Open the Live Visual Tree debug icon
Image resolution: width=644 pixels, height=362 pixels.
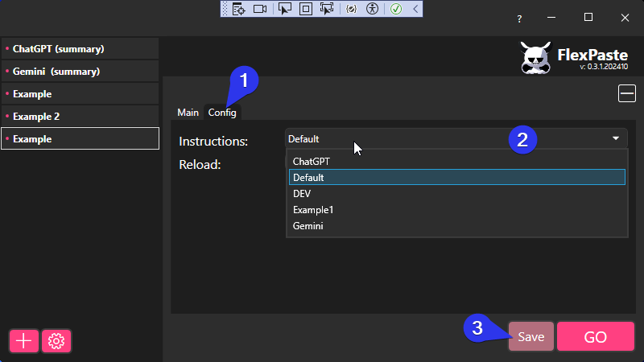[238, 9]
